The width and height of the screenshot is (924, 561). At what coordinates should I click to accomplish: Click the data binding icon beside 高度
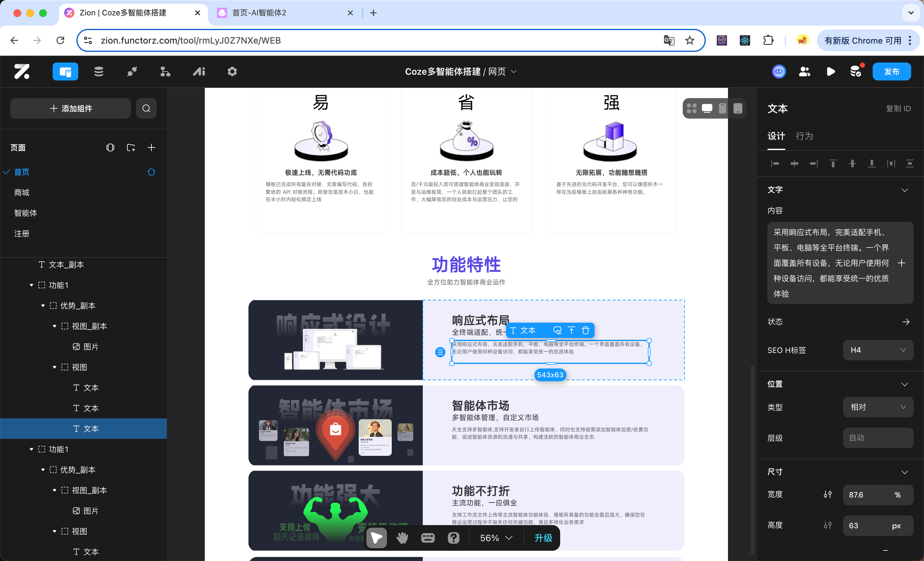click(828, 525)
